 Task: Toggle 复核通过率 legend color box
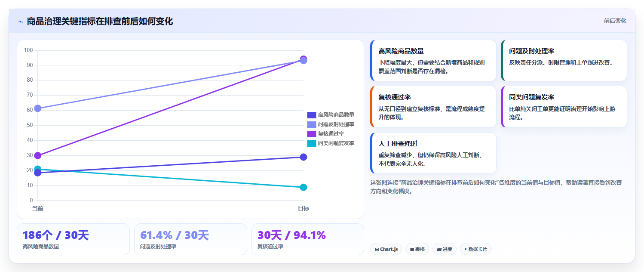(x=311, y=134)
